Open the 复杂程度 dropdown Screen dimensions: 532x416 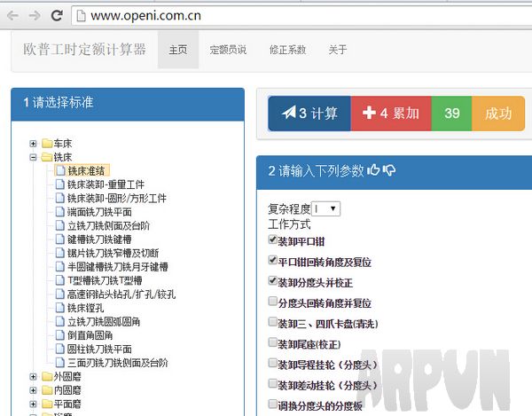325,208
